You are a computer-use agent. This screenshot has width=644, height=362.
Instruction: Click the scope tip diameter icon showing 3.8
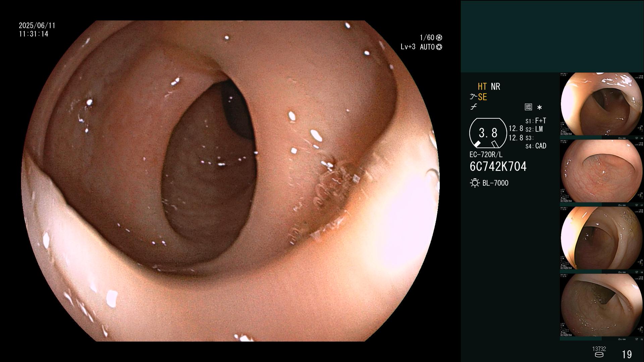[x=488, y=133]
